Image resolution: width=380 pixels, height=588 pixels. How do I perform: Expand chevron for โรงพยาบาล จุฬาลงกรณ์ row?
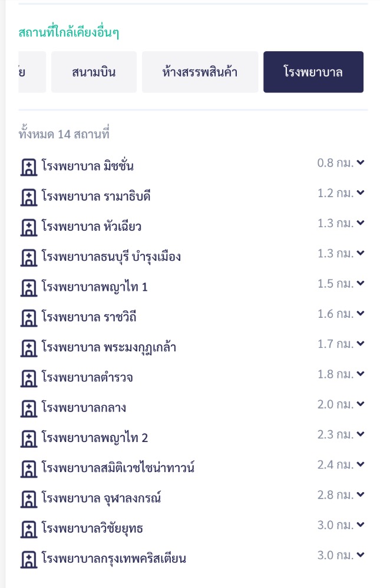[361, 494]
